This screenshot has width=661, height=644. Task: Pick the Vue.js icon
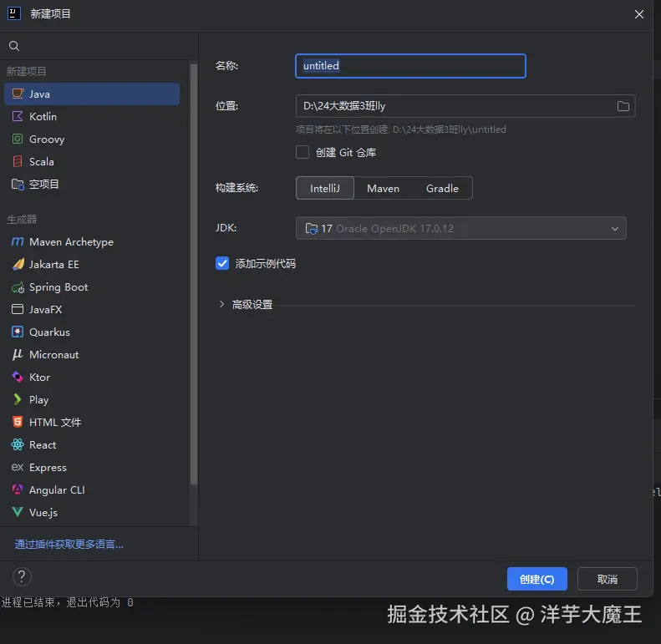(18, 512)
